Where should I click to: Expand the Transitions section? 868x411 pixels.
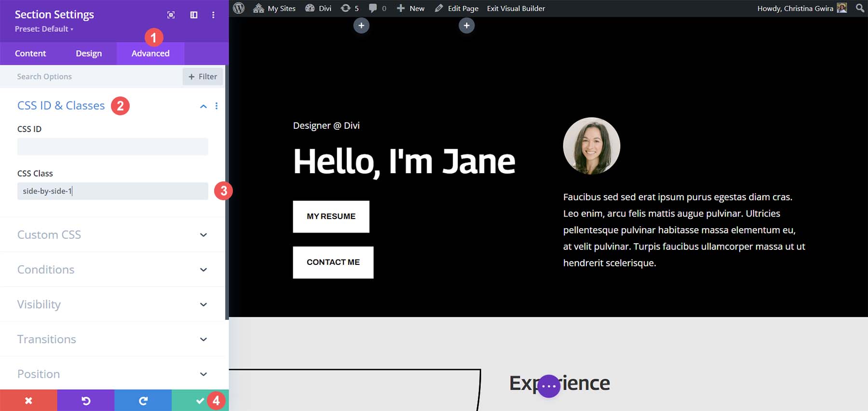(x=113, y=339)
